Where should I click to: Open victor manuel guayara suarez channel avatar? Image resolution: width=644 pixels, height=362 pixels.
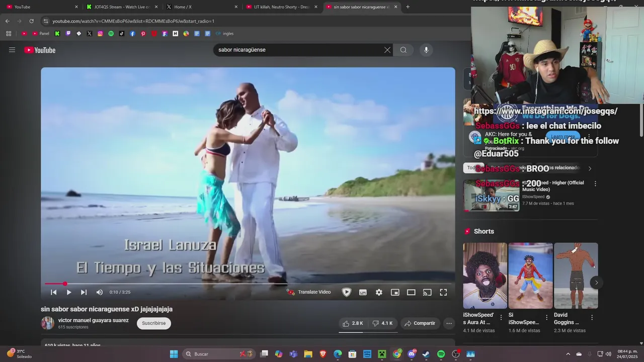(47, 323)
